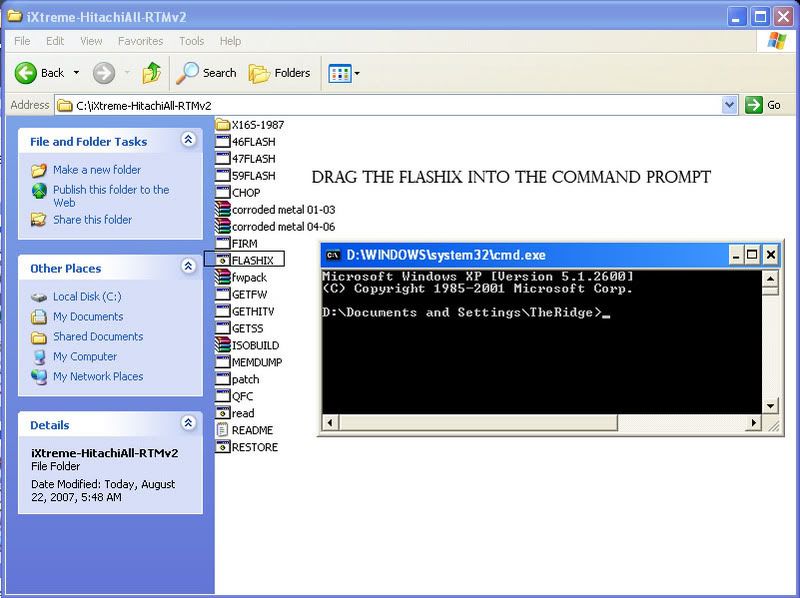The height and width of the screenshot is (598, 800).
Task: Select the CHOP file icon
Action: tap(222, 192)
